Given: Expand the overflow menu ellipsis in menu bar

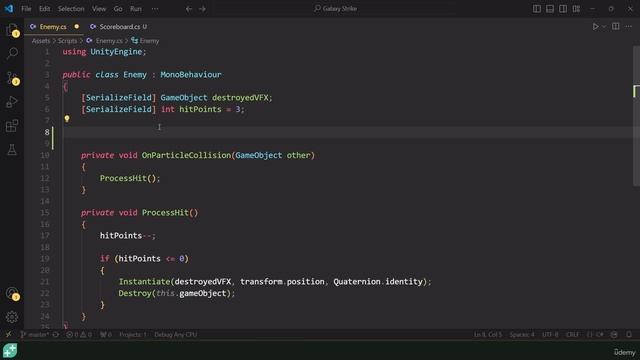Looking at the screenshot, I should pos(155,9).
